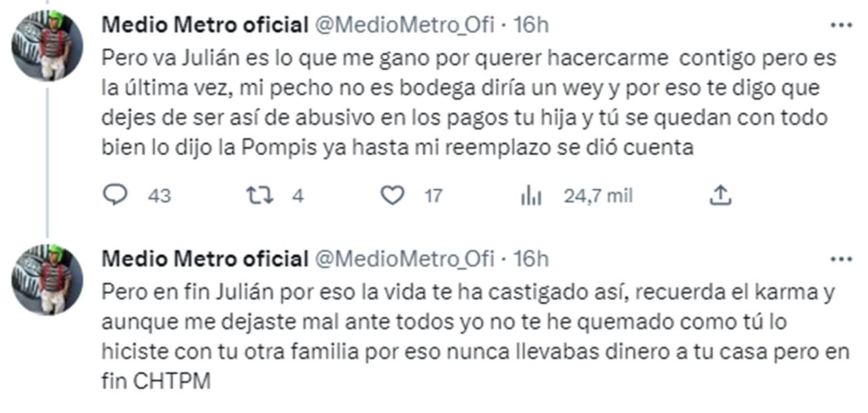The width and height of the screenshot is (868, 413).
Task: Click the second tweet's profile avatar
Action: click(x=47, y=278)
